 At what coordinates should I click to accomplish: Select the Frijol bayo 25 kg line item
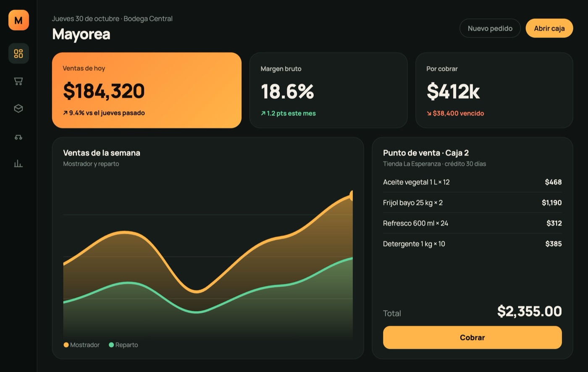click(472, 203)
